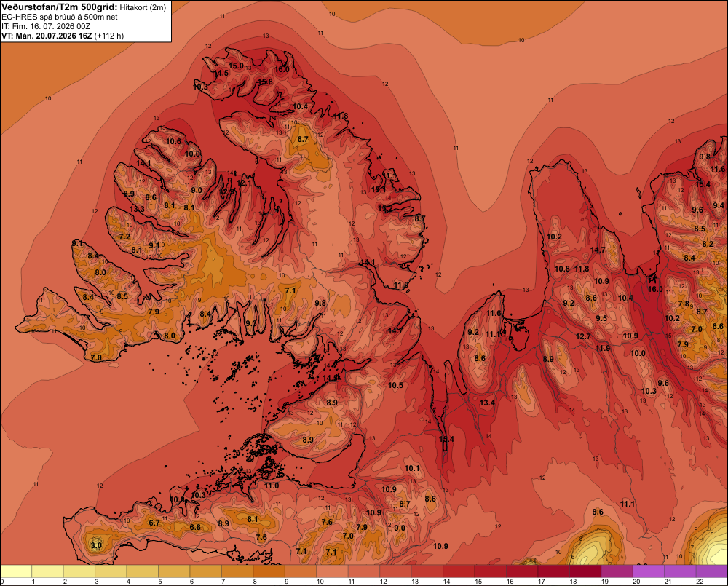
Task: Click the 0–1 pale yellow legend swatch
Action: (x=16, y=571)
